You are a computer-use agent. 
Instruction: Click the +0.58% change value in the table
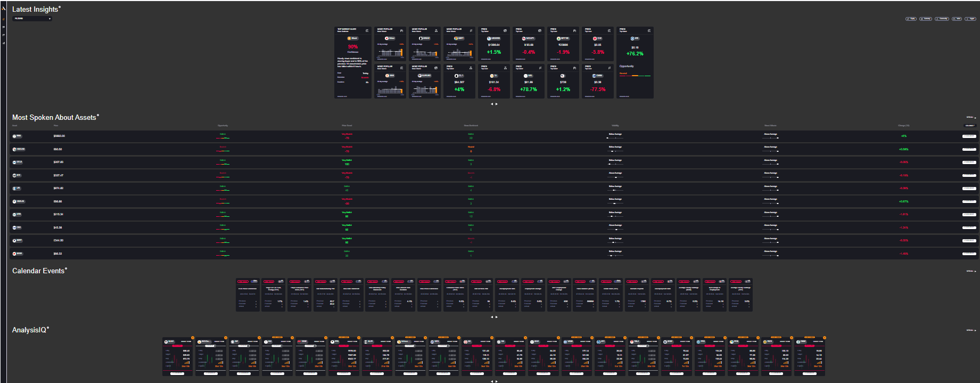903,149
